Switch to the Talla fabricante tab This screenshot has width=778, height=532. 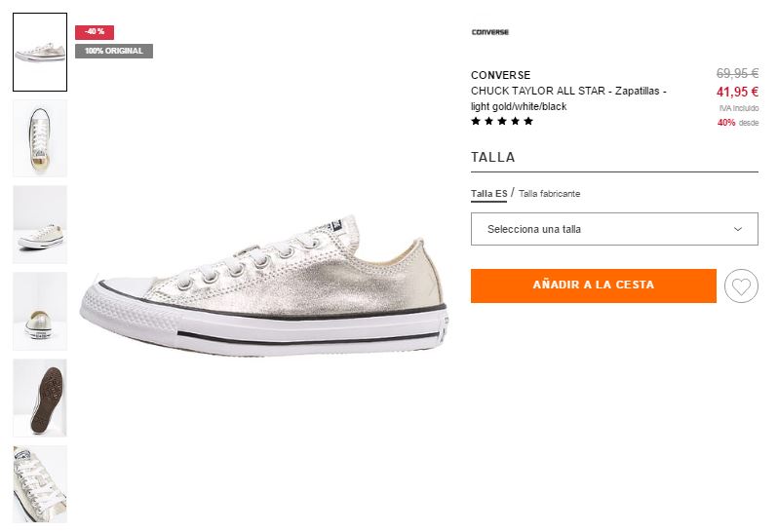point(549,194)
